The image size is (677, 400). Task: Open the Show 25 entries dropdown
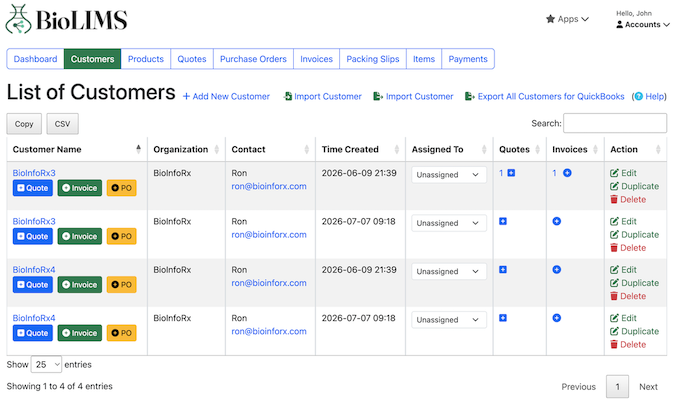pos(46,365)
